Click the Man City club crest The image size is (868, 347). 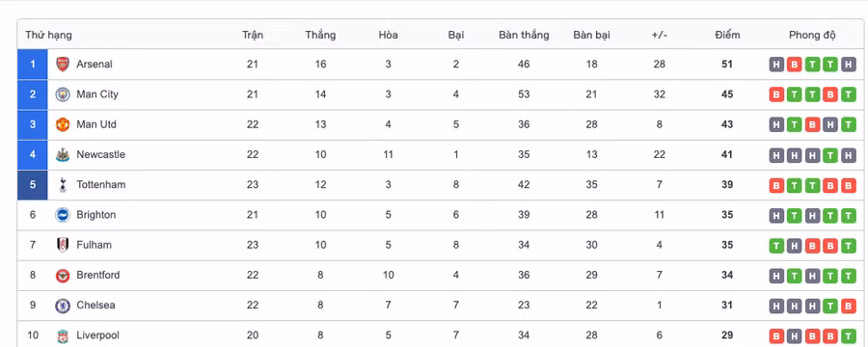(63, 94)
